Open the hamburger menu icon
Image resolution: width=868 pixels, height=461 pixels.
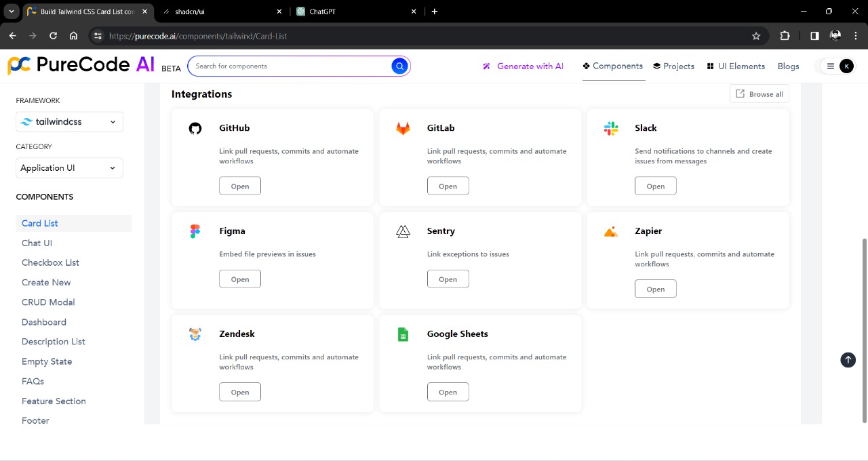tap(830, 66)
